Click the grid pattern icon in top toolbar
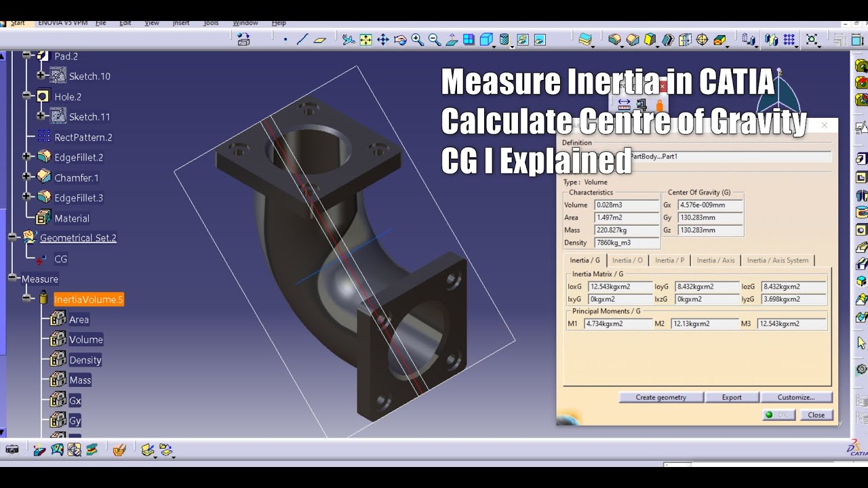Screen dimensions: 868x488 (789, 40)
